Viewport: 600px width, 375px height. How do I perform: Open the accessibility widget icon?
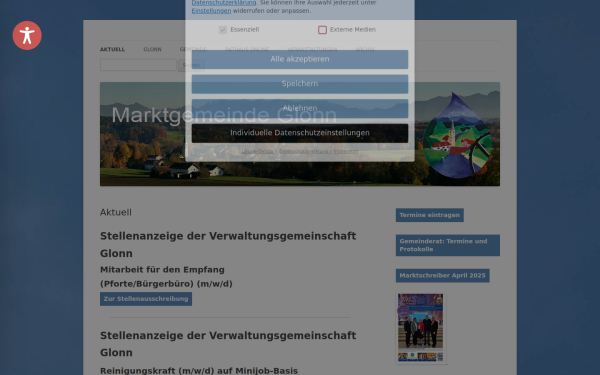(27, 35)
